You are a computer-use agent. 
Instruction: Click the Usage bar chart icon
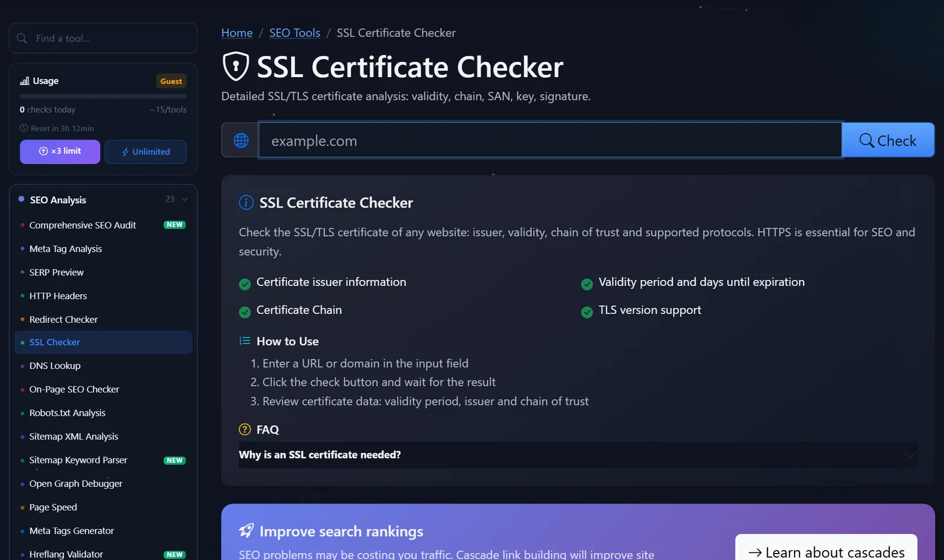coord(25,81)
